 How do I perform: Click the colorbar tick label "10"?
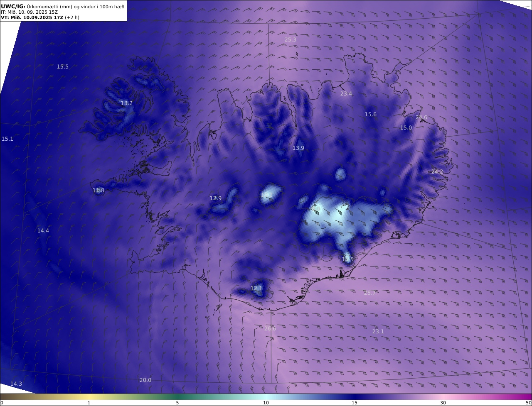(266, 403)
